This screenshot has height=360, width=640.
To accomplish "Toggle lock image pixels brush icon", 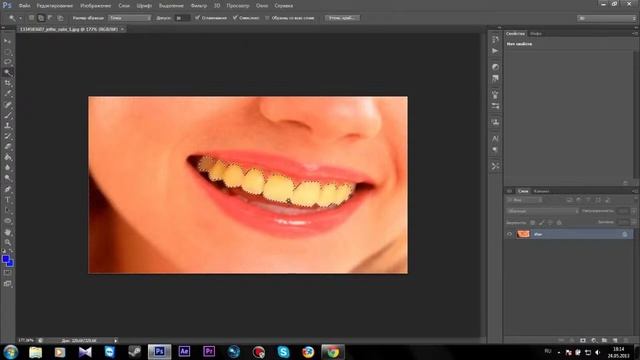I will pyautogui.click(x=542, y=222).
